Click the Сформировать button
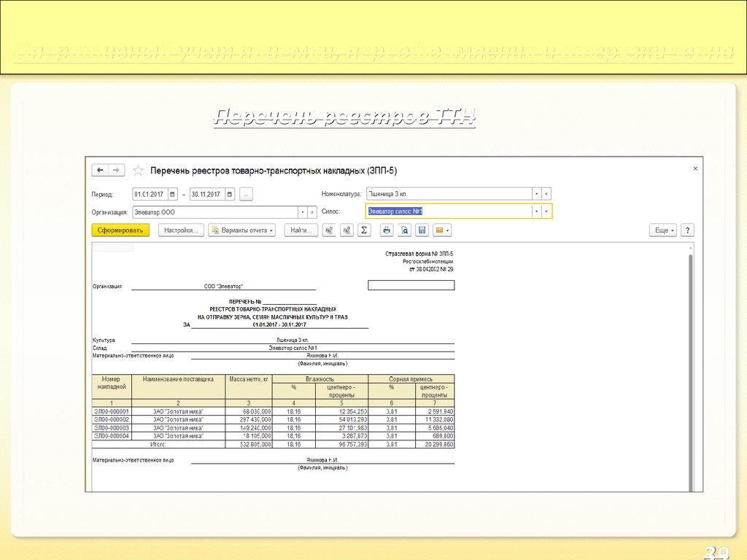747x560 pixels. click(120, 230)
